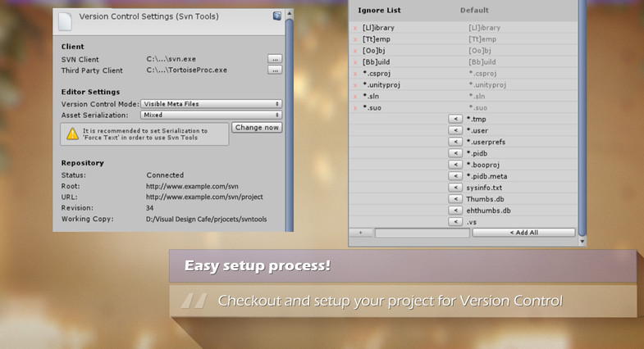Add *.pidb to ignore list
The image size is (644, 349).
(x=455, y=153)
